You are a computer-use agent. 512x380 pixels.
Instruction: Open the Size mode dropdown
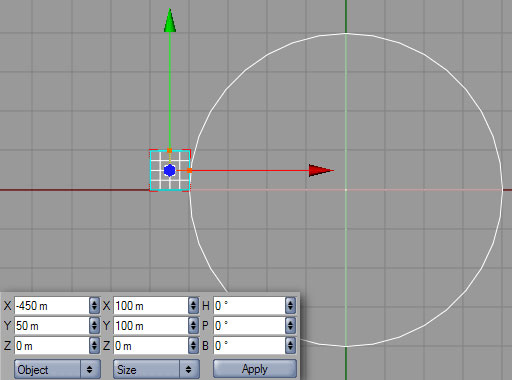tap(156, 369)
